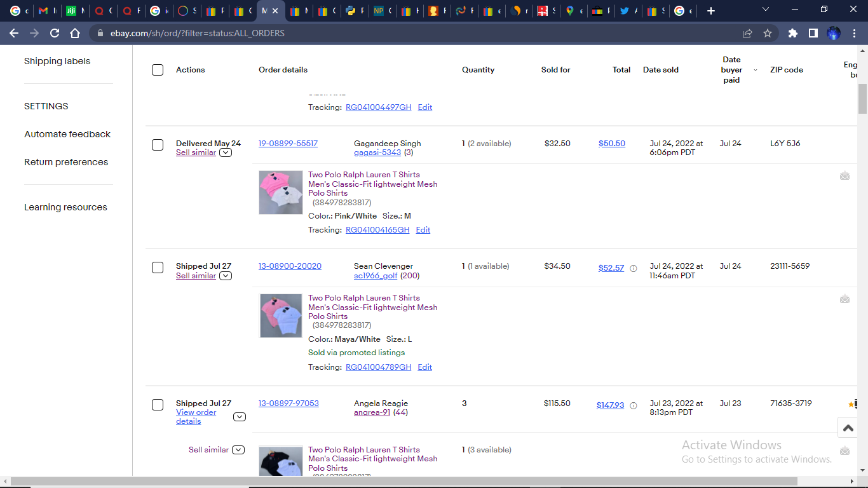The image size is (868, 488).
Task: Open order number 13-08897-97053
Action: pyautogui.click(x=288, y=403)
